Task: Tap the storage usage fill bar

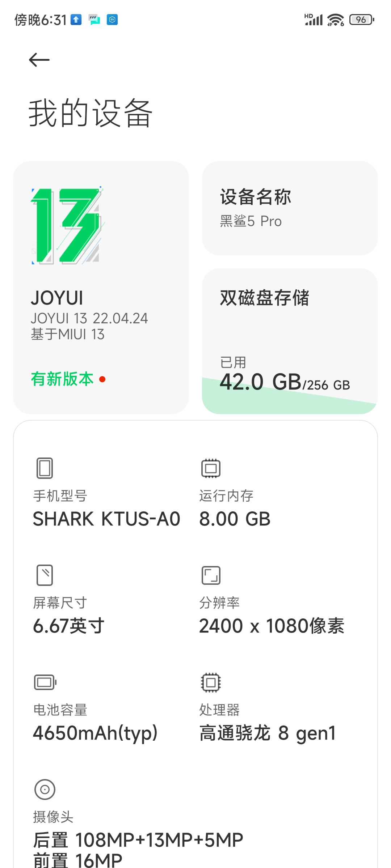Action: pyautogui.click(x=290, y=398)
